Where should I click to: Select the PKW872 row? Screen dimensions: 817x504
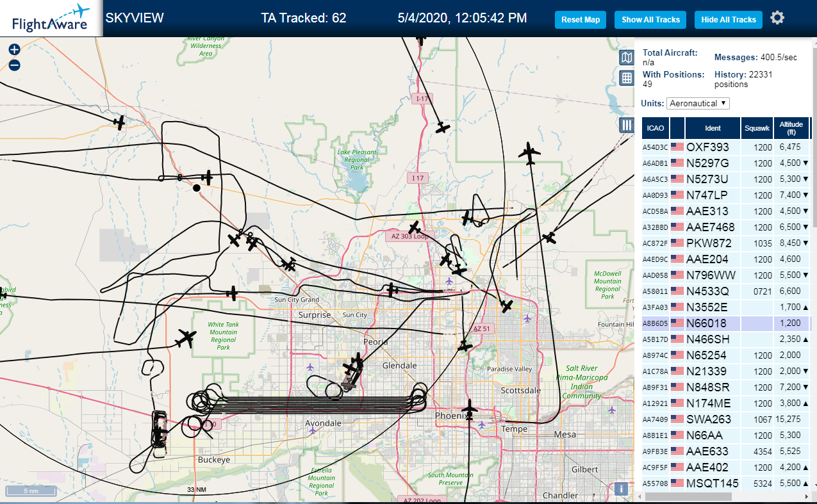pos(726,243)
